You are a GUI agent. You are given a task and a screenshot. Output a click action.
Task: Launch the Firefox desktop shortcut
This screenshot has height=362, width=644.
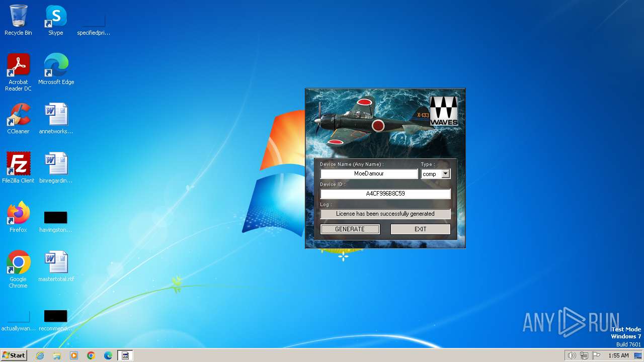pyautogui.click(x=18, y=217)
